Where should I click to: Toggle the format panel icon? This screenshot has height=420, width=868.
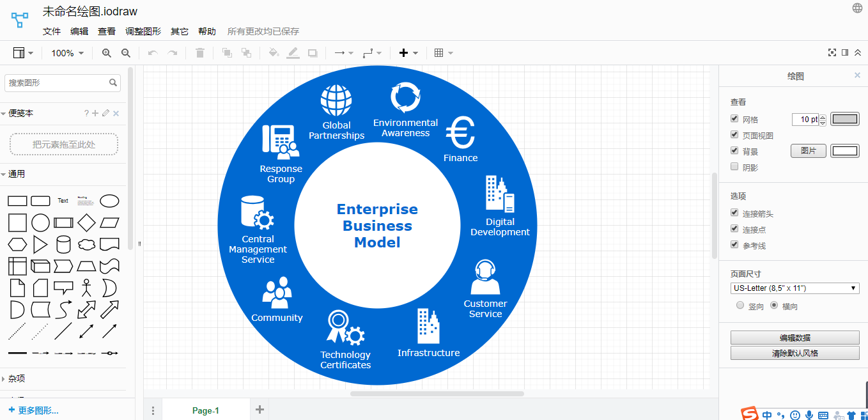click(x=845, y=52)
